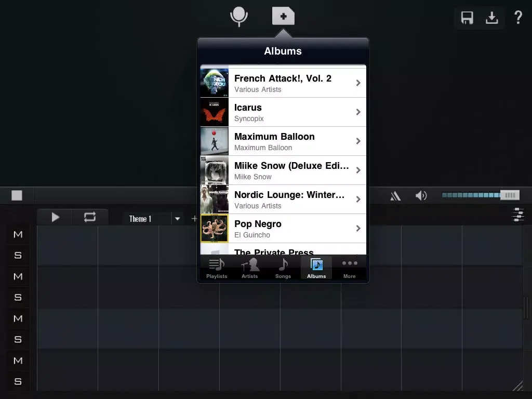Screen dimensions: 532x399
Task: Click the metronome icon
Action: point(395,196)
